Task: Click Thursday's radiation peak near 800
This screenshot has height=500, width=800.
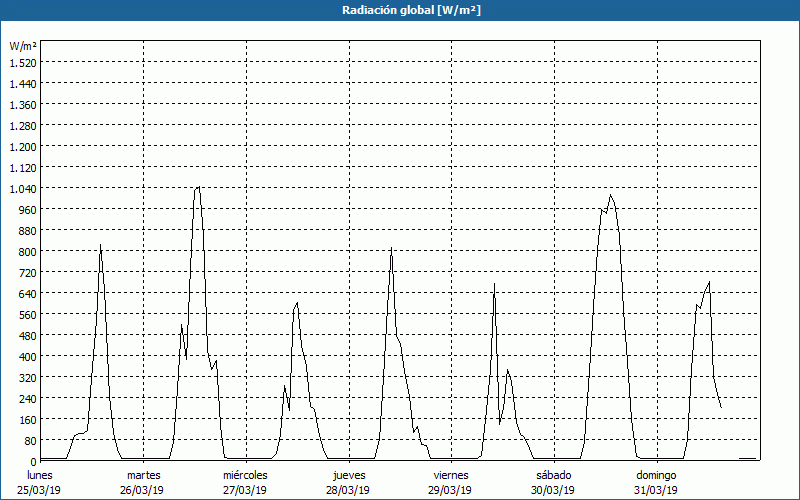Action: [x=391, y=248]
